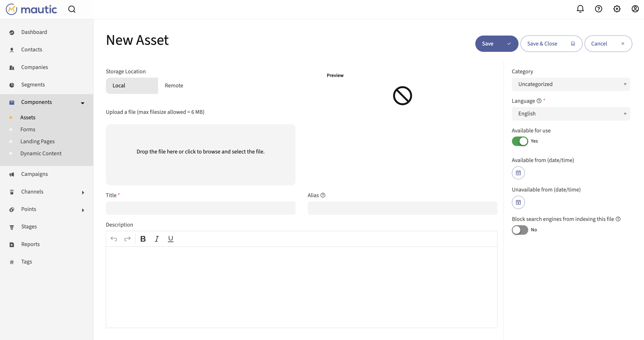Open the Unavailable from date picker

518,202
